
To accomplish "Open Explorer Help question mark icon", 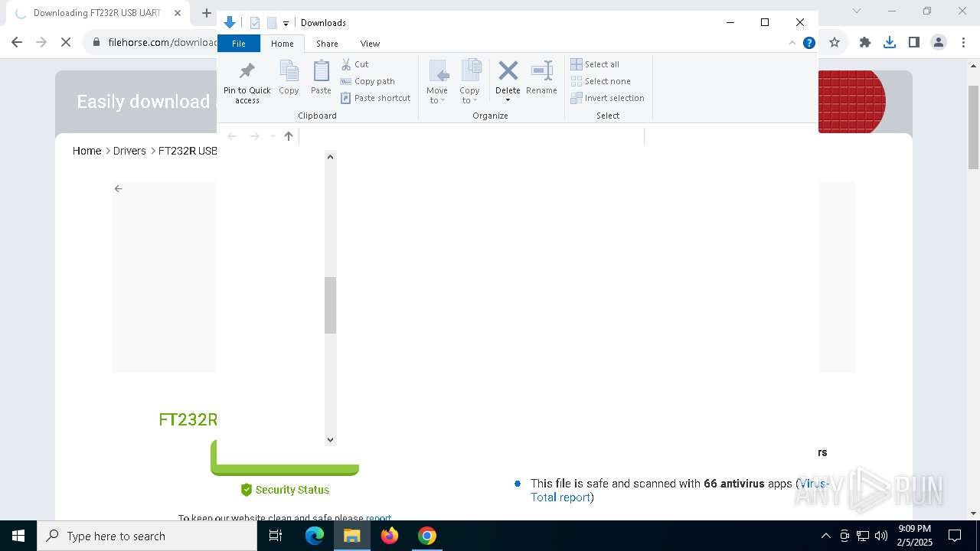I will tap(808, 43).
